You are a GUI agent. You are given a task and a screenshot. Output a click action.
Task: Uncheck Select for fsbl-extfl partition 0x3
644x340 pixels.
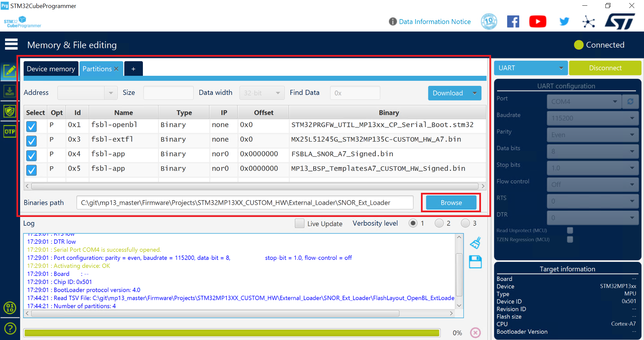(x=32, y=141)
